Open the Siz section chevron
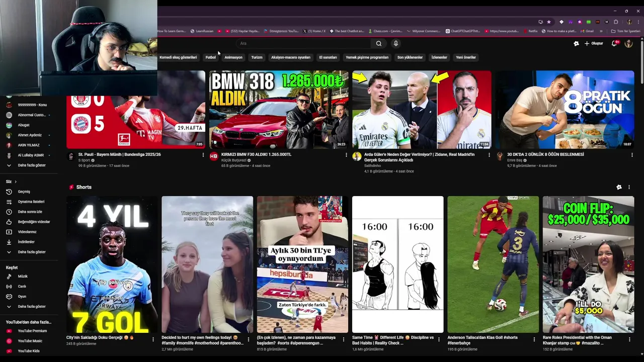Image resolution: width=644 pixels, height=362 pixels. [16, 182]
